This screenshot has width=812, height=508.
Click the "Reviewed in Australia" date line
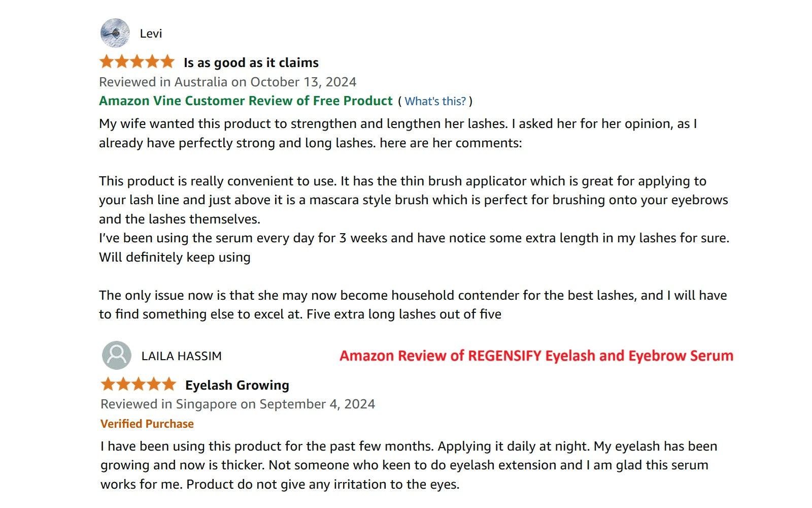point(227,82)
